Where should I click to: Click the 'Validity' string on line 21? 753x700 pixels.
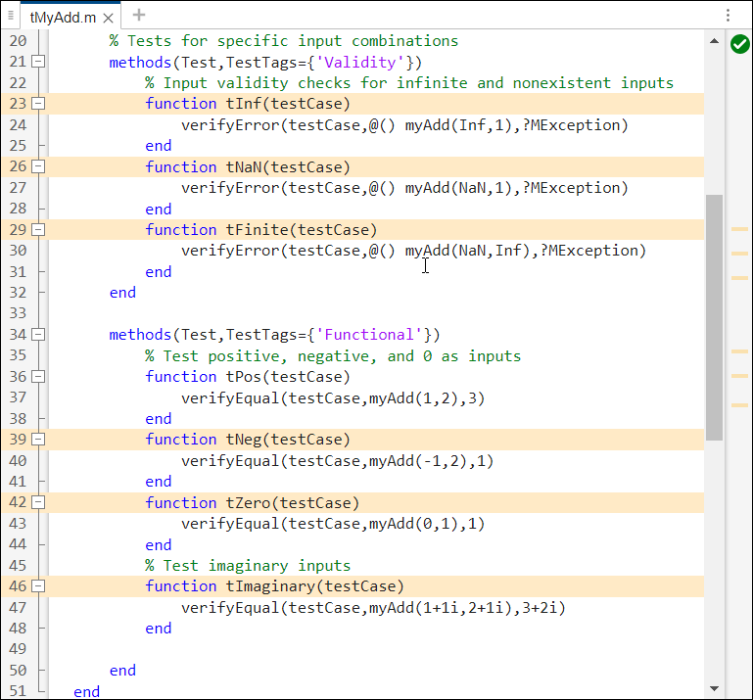tap(360, 63)
